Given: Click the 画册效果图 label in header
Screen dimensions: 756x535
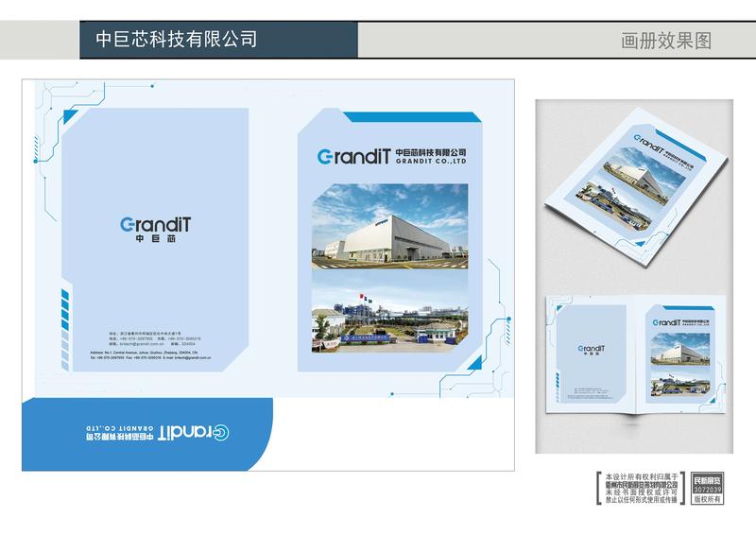Looking at the screenshot, I should coord(666,41).
